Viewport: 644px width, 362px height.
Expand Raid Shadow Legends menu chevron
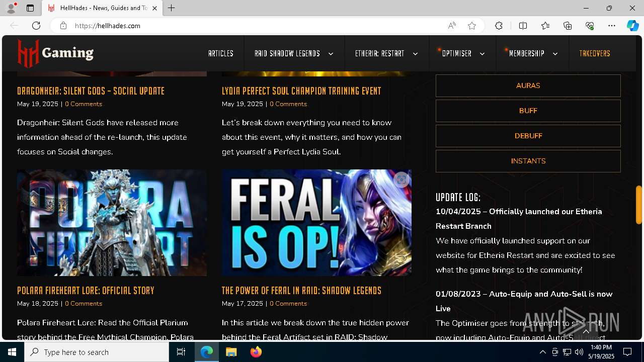pyautogui.click(x=331, y=54)
